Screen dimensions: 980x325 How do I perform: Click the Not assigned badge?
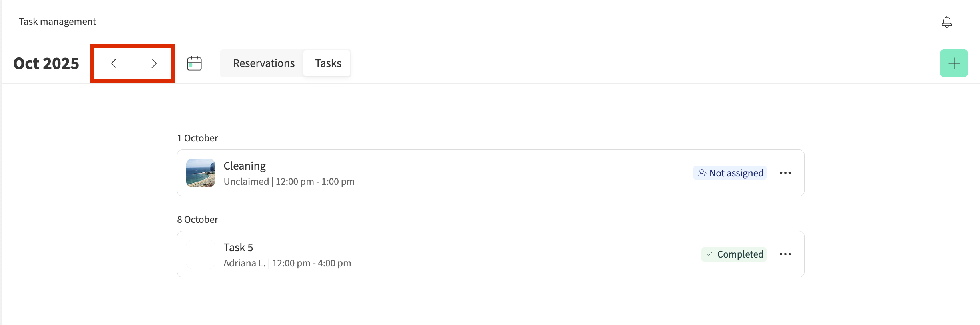tap(730, 173)
